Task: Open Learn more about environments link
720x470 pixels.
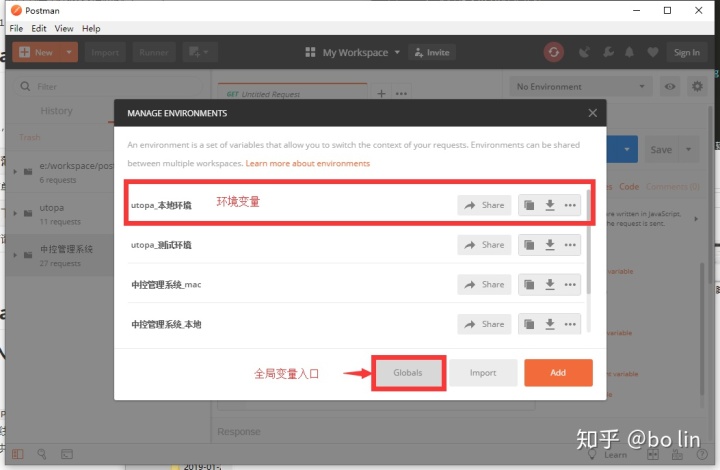Action: click(307, 163)
